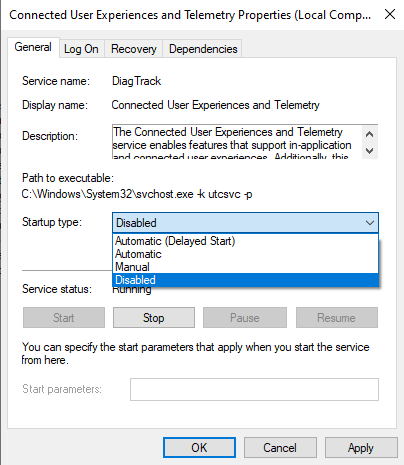
Task: Select the Dependencies tab
Action: (203, 49)
